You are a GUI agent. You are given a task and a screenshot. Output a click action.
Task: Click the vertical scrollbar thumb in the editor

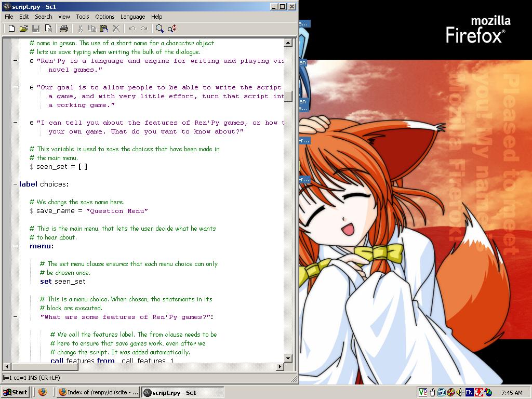288,96
